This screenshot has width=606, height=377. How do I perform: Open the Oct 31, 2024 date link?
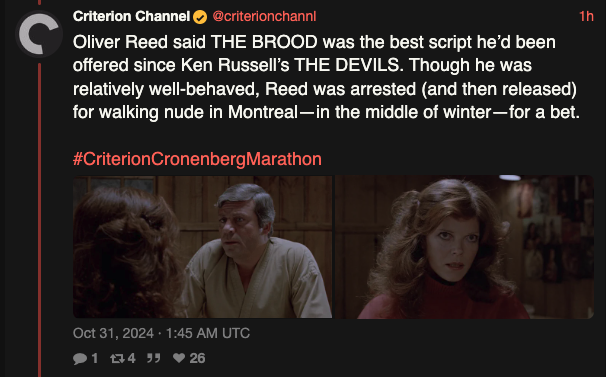113,333
